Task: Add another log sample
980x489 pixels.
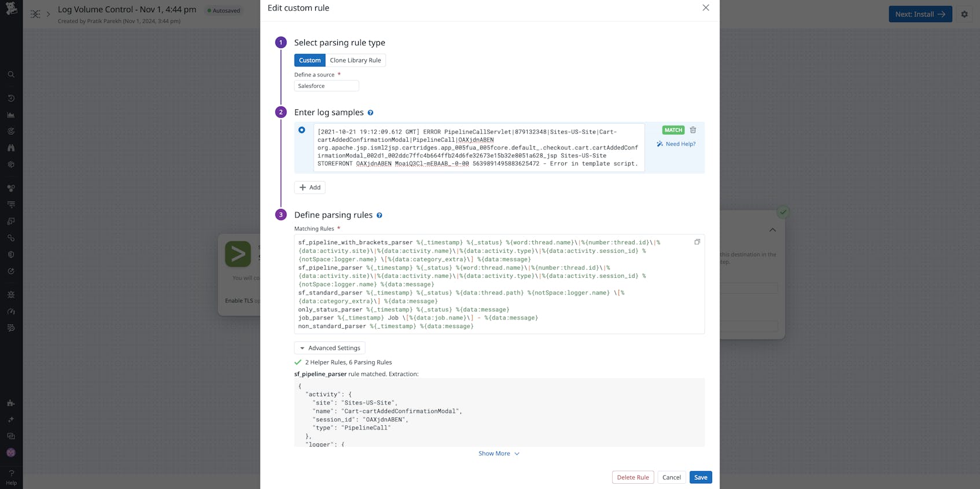Action: pyautogui.click(x=310, y=187)
